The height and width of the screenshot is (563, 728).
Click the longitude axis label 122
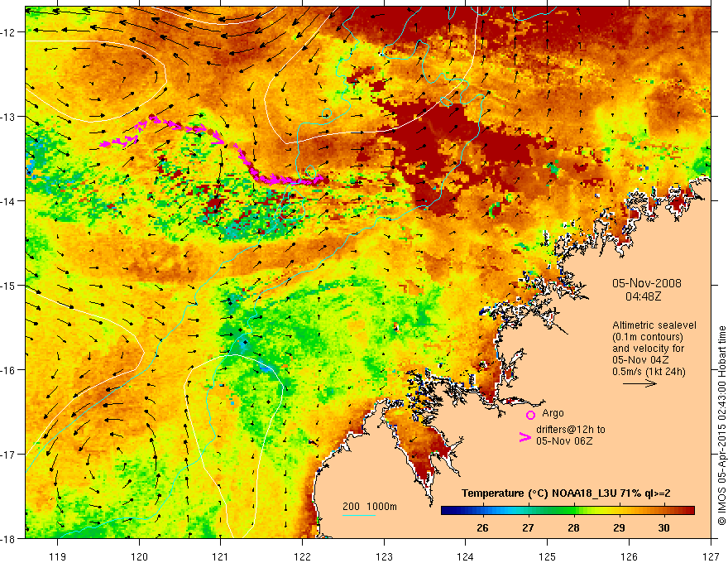click(302, 556)
